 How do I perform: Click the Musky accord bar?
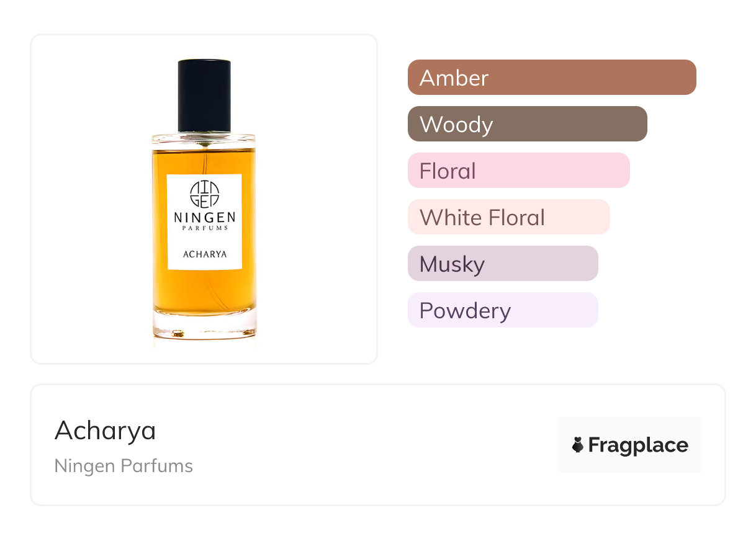click(503, 264)
